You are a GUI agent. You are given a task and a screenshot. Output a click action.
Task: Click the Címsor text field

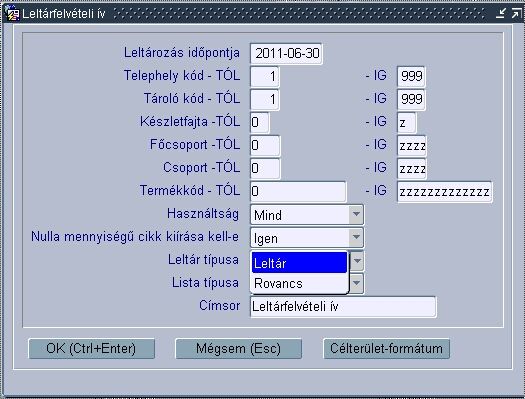[x=343, y=307]
